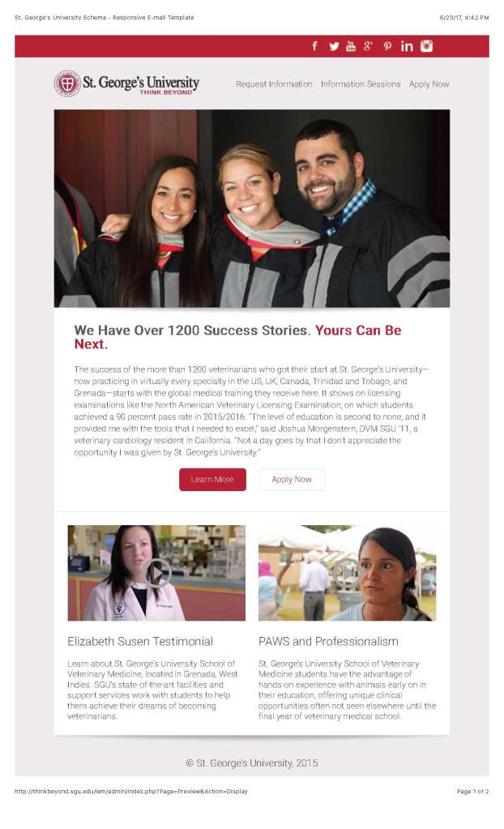Select Apply Now in the top navigation

click(429, 84)
